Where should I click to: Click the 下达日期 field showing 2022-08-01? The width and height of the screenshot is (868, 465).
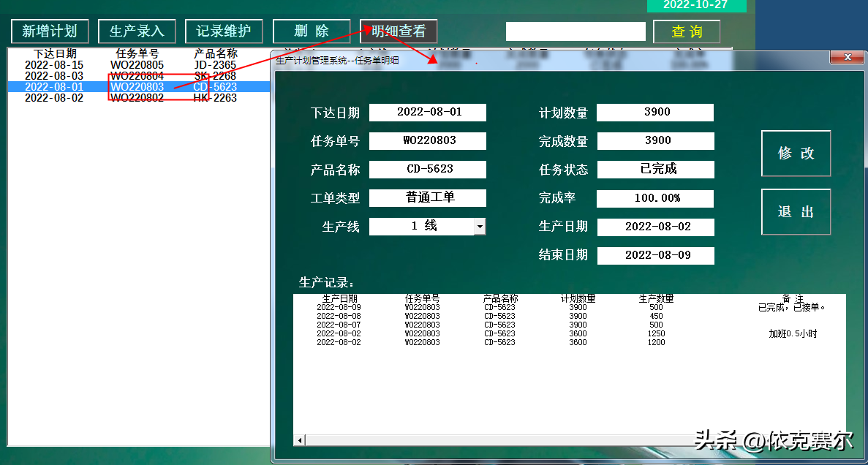click(x=428, y=113)
